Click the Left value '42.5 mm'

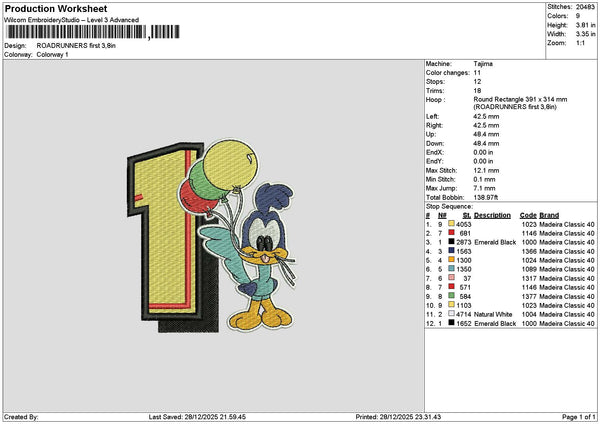point(486,116)
